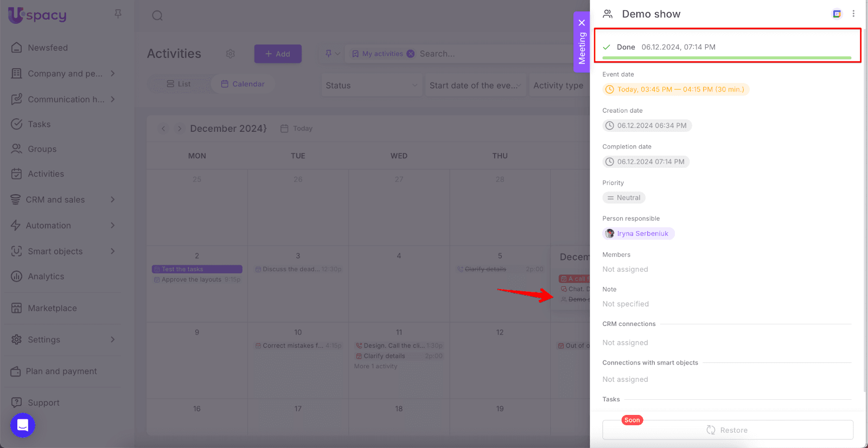The width and height of the screenshot is (868, 448).
Task: Switch to Calendar view
Action: click(x=243, y=84)
